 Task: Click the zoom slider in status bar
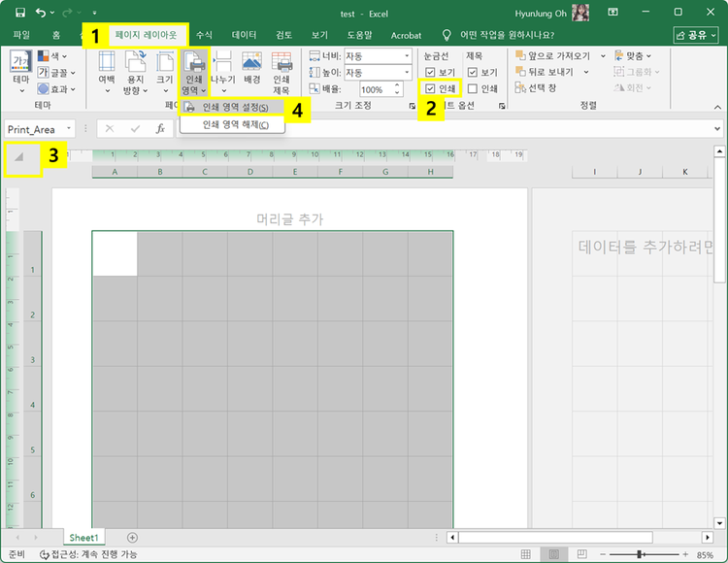638,554
